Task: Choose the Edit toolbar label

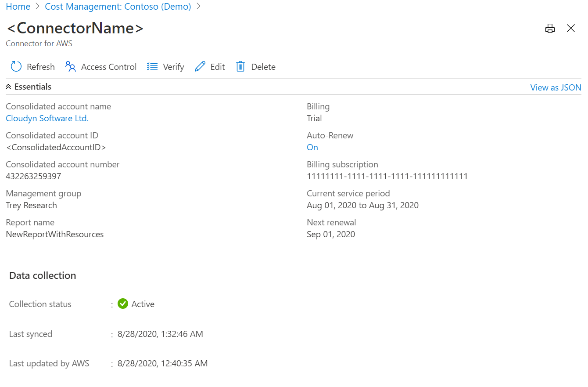Action: (x=218, y=67)
